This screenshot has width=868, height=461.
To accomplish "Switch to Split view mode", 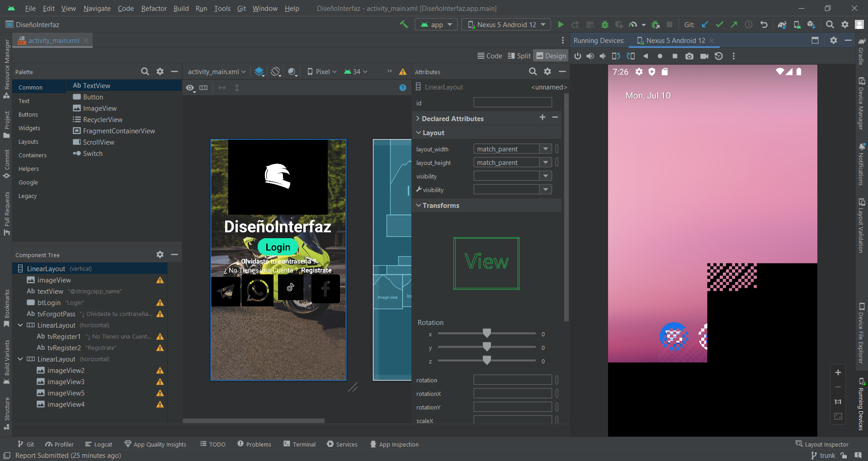I will point(519,56).
